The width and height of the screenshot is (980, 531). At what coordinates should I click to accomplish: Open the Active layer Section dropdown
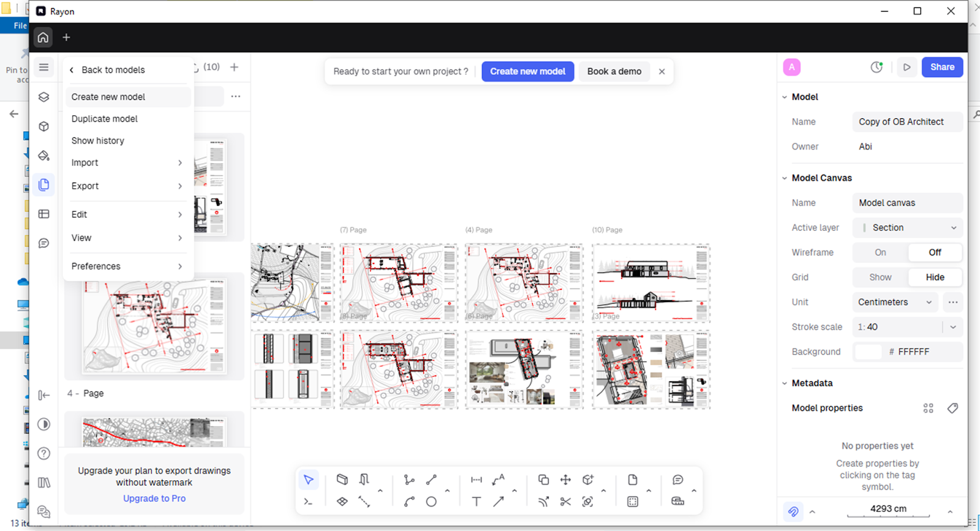coord(908,228)
